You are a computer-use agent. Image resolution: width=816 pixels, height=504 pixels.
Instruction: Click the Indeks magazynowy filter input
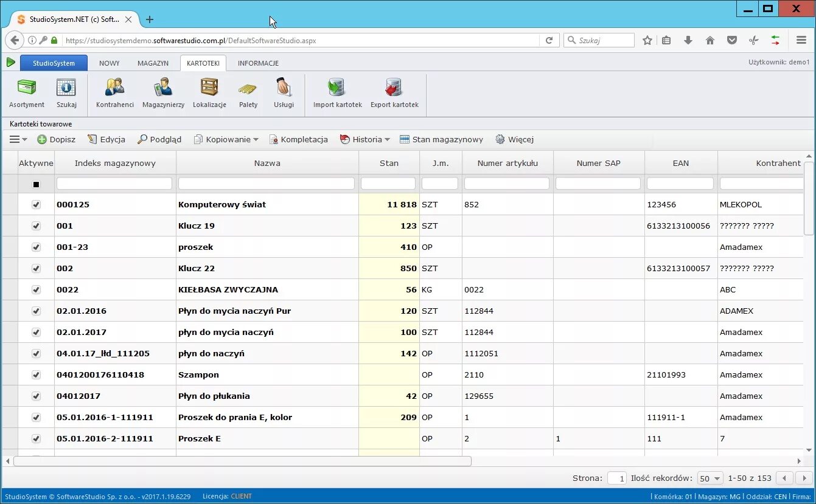(x=114, y=183)
